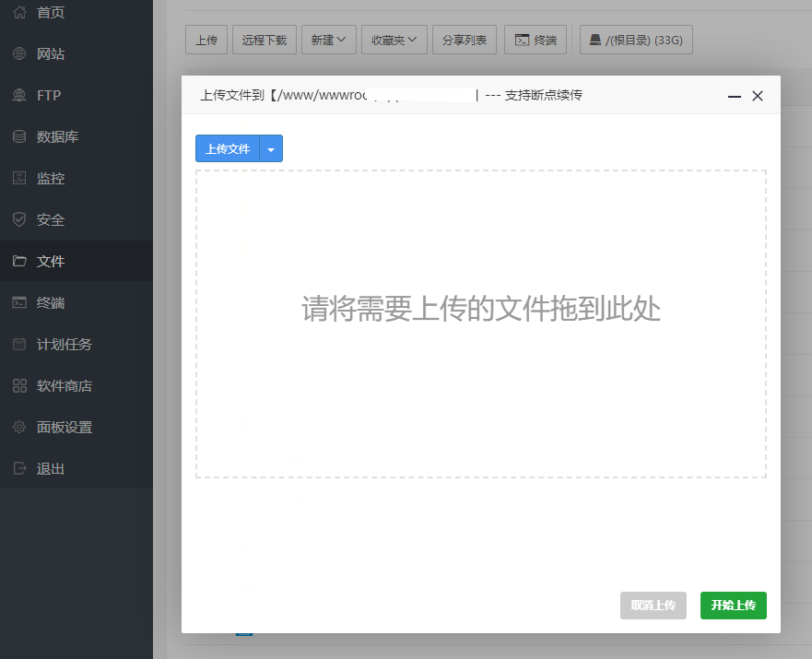Click the FTP globe icon

pos(19,95)
